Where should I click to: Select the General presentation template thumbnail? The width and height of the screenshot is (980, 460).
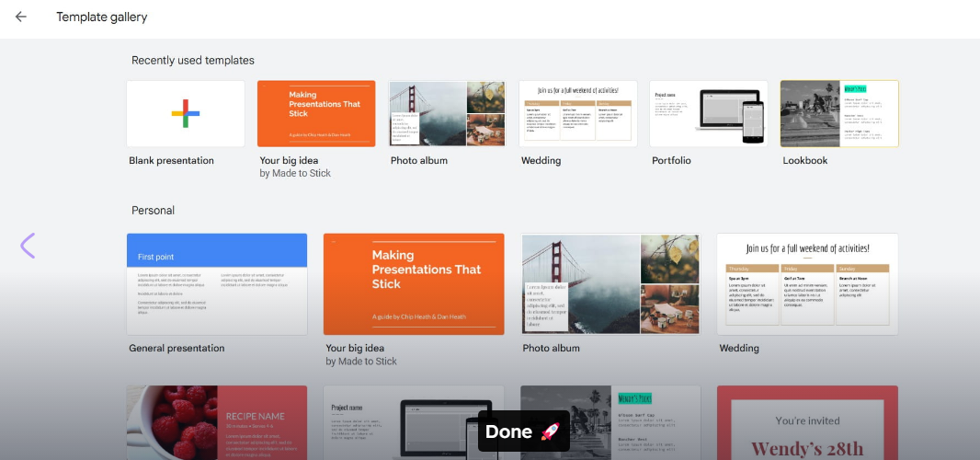(x=217, y=284)
